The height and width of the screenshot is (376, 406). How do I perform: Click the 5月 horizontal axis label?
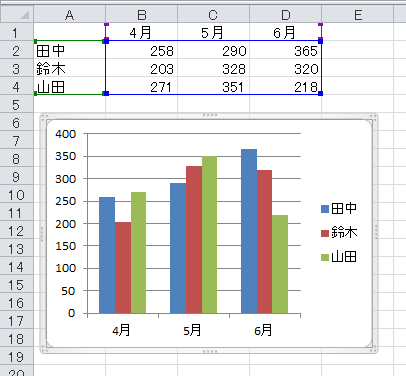pyautogui.click(x=192, y=330)
